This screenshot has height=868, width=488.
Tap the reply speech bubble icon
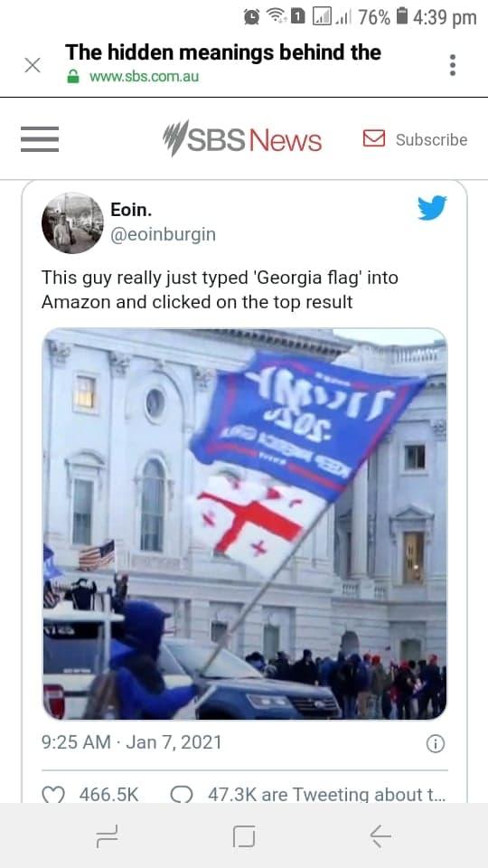click(182, 795)
